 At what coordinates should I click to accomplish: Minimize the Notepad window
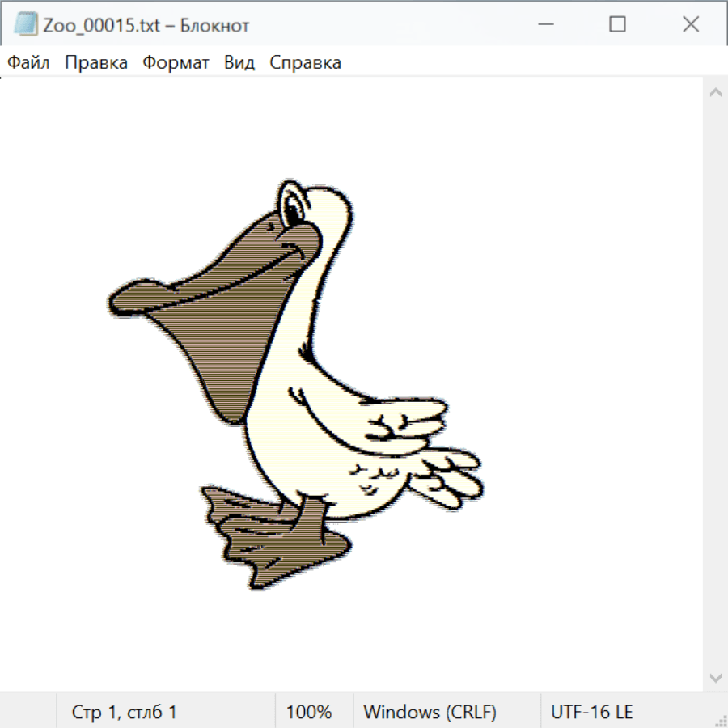coord(544,25)
